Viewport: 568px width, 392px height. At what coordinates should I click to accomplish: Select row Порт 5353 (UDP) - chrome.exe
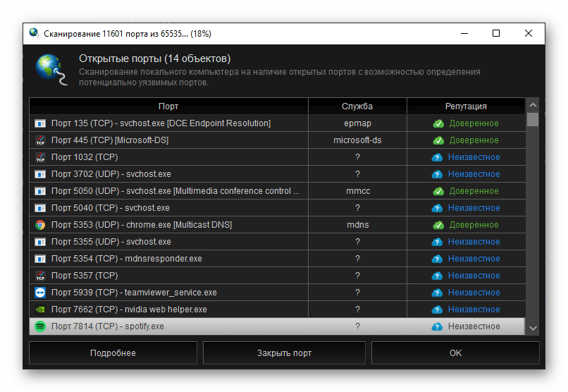pos(278,225)
